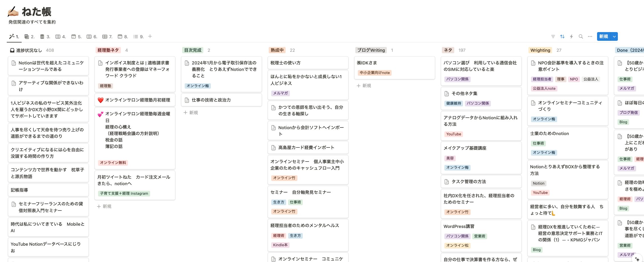Open page icon on その他ネタ集 card

pos(447,94)
